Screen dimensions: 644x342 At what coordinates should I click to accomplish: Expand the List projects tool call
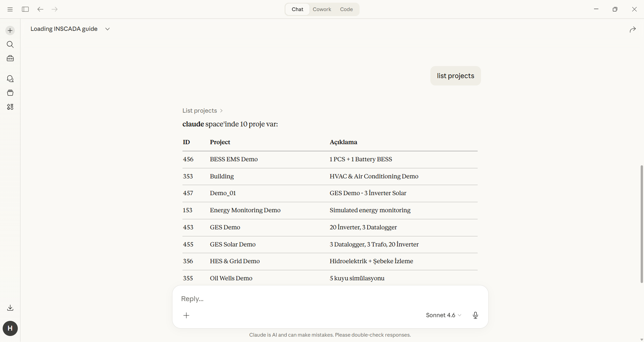pyautogui.click(x=203, y=111)
